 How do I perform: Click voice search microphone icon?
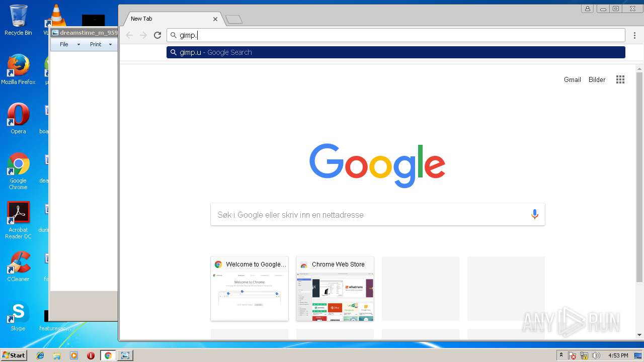coord(534,215)
